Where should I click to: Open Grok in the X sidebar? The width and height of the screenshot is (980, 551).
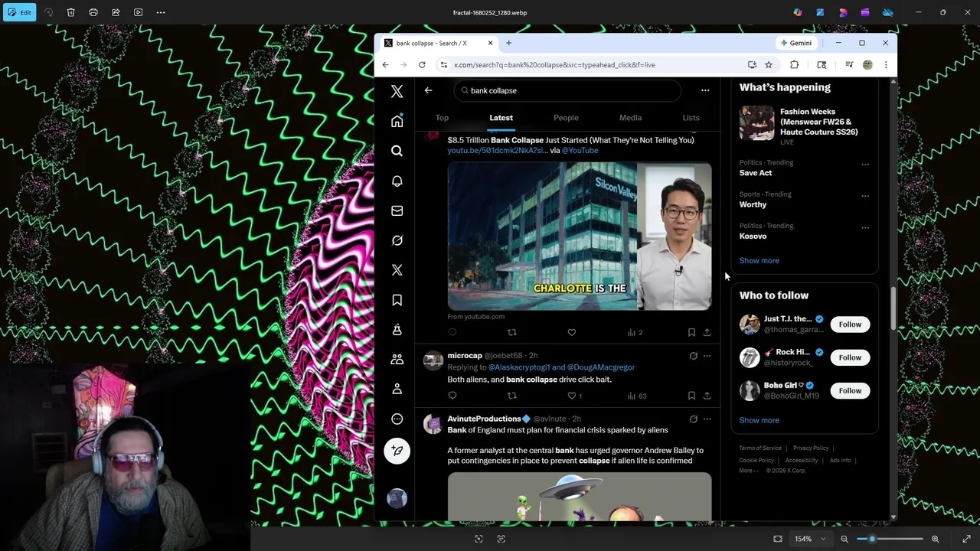tap(397, 240)
